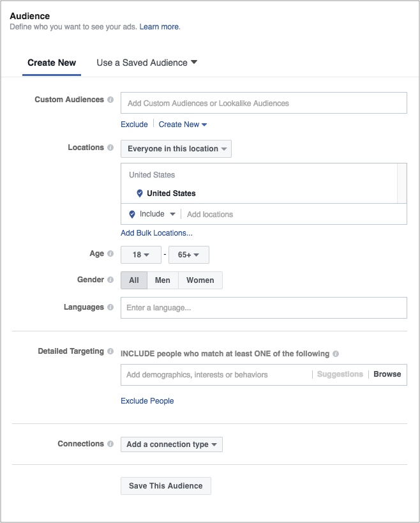Open minimum age 18 dropdown
The image size is (420, 523).
(x=140, y=255)
